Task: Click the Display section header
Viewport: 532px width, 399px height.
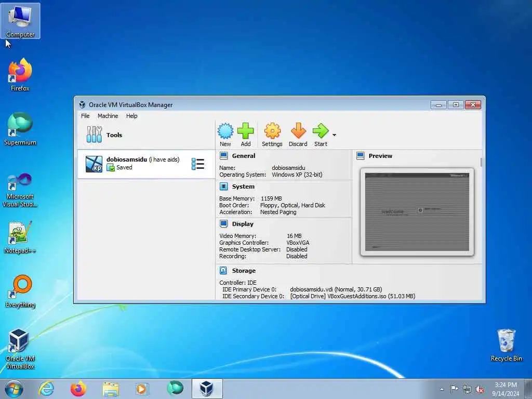Action: (x=243, y=224)
